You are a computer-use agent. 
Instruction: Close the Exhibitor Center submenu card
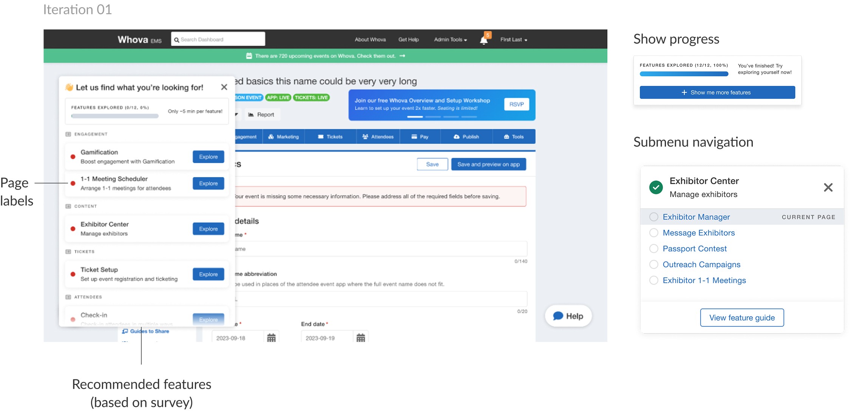point(828,187)
